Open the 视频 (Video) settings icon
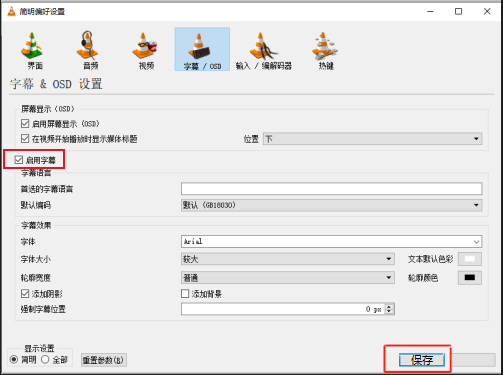Image resolution: width=503 pixels, height=375 pixels. click(x=144, y=50)
